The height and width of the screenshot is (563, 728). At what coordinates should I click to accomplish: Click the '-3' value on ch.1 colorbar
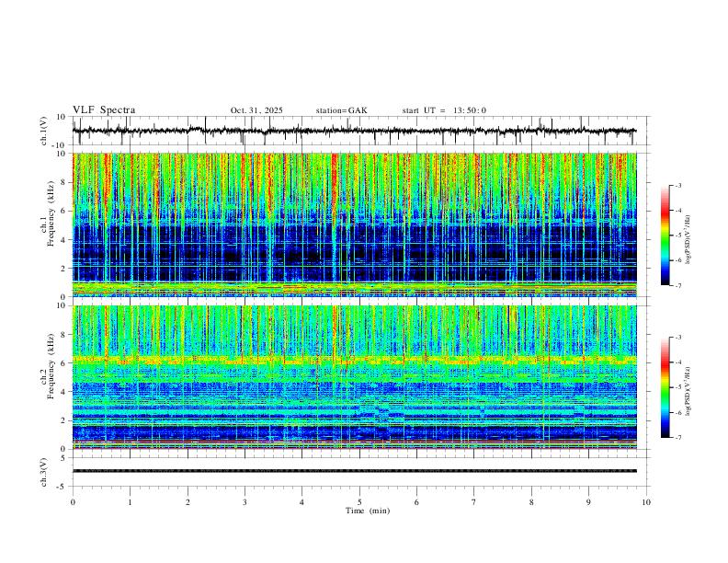[x=678, y=185]
